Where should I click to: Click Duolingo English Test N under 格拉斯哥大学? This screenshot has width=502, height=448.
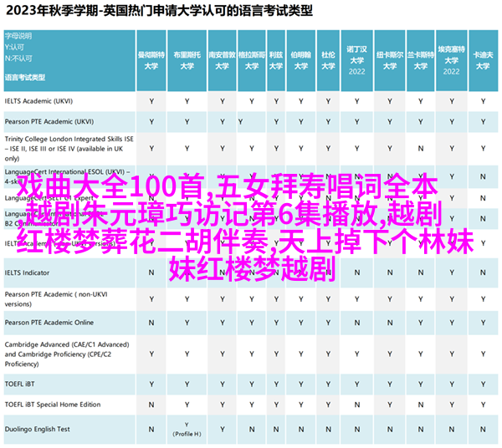click(x=252, y=430)
